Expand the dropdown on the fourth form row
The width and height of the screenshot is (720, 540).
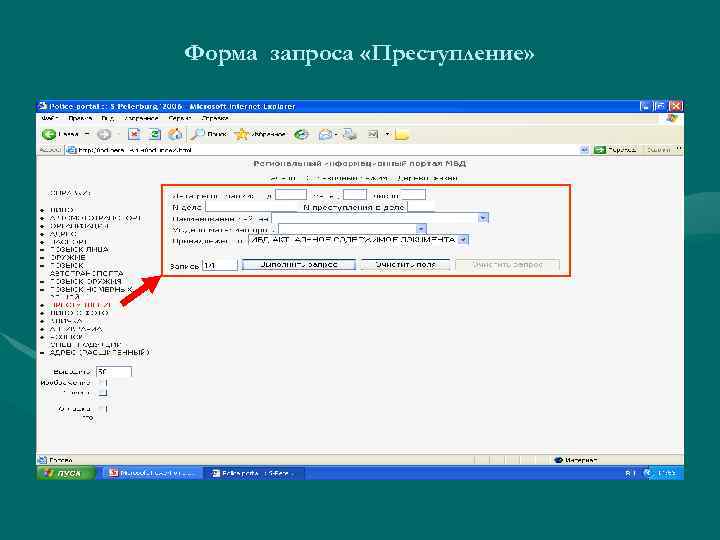pyautogui.click(x=421, y=229)
